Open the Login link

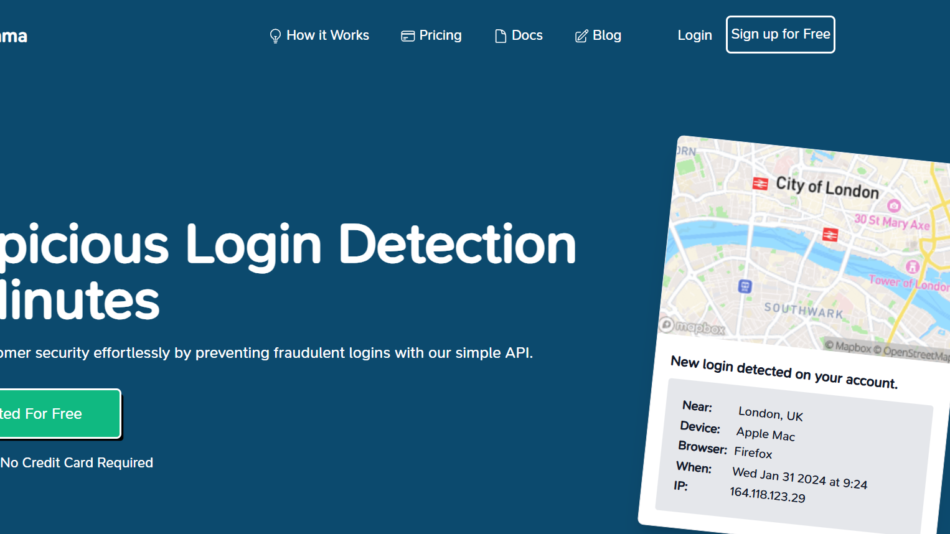point(694,35)
